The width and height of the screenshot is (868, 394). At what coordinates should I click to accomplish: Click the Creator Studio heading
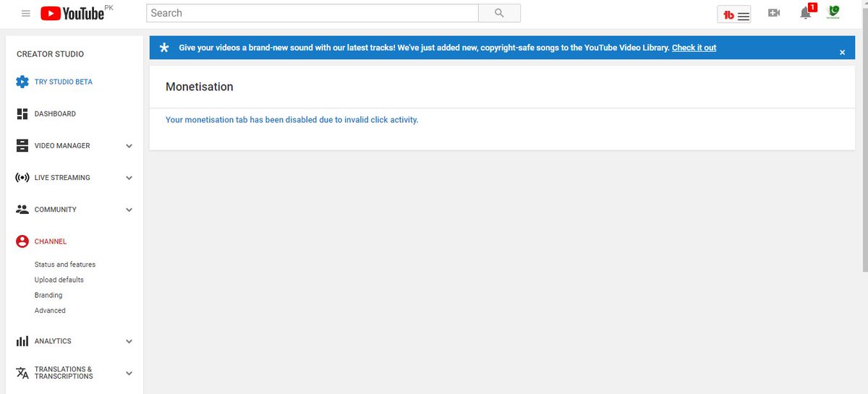pyautogui.click(x=50, y=54)
